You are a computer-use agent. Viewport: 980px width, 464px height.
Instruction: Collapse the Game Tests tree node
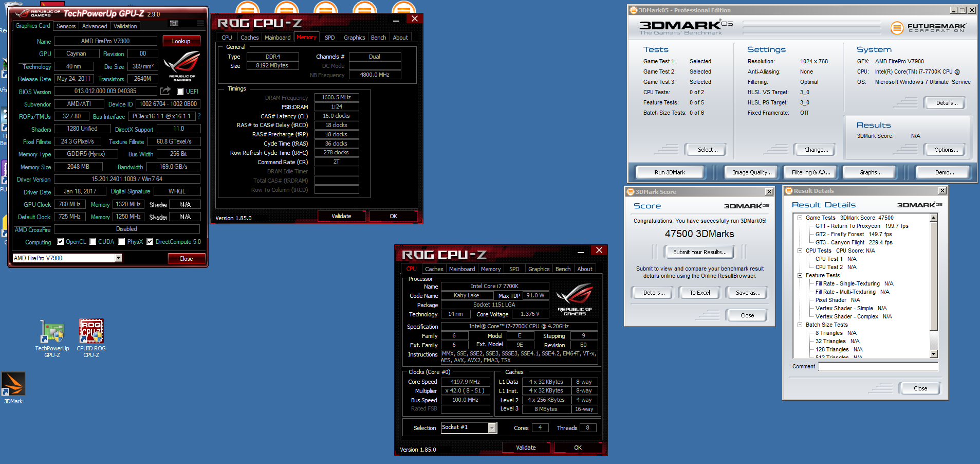[800, 218]
